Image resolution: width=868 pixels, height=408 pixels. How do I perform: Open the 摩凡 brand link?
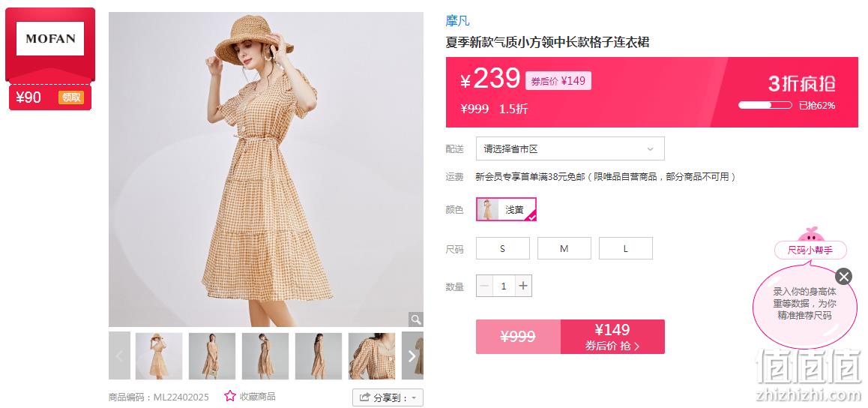tap(457, 21)
